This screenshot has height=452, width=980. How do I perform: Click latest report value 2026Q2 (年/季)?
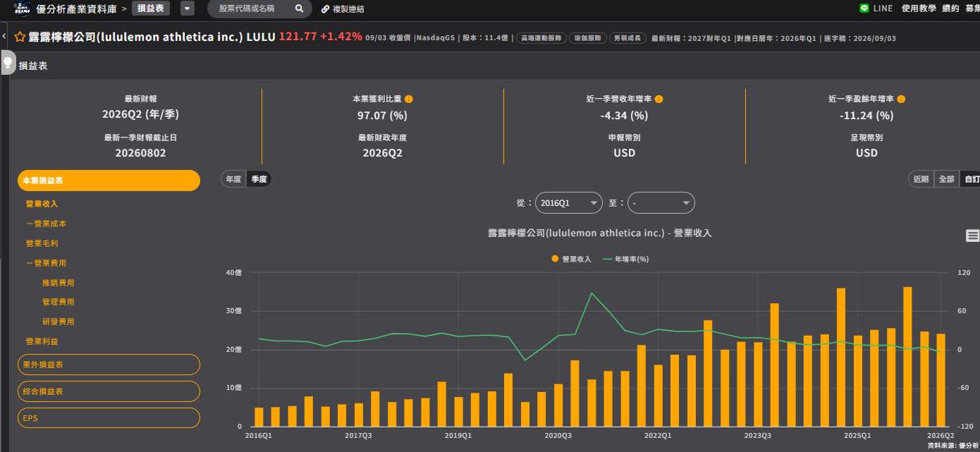(140, 115)
